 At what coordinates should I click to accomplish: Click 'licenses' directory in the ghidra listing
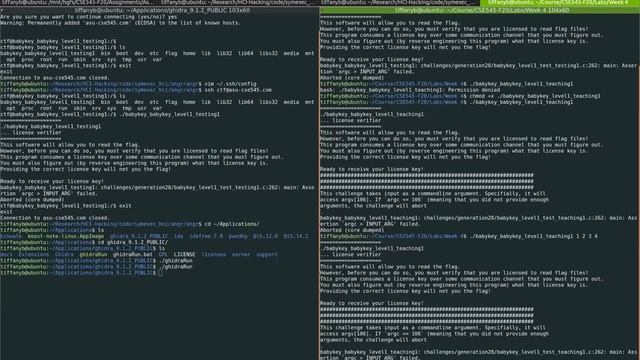pyautogui.click(x=213, y=254)
